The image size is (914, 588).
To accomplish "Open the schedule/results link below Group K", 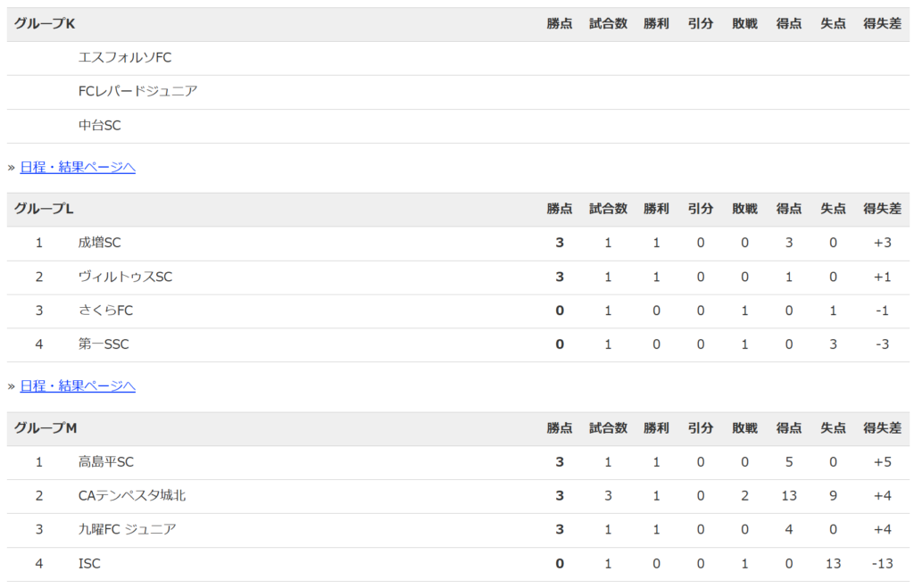I will (78, 167).
